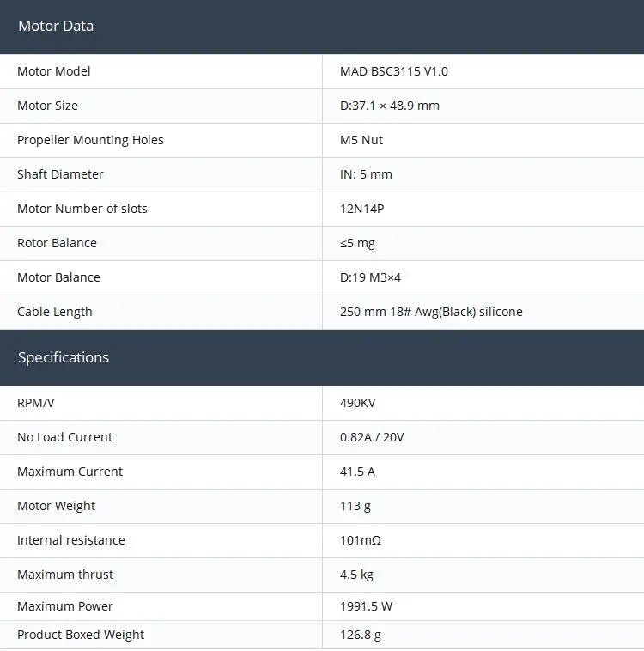Image resolution: width=644 pixels, height=651 pixels.
Task: Select the No Load Current label
Action: tap(64, 437)
